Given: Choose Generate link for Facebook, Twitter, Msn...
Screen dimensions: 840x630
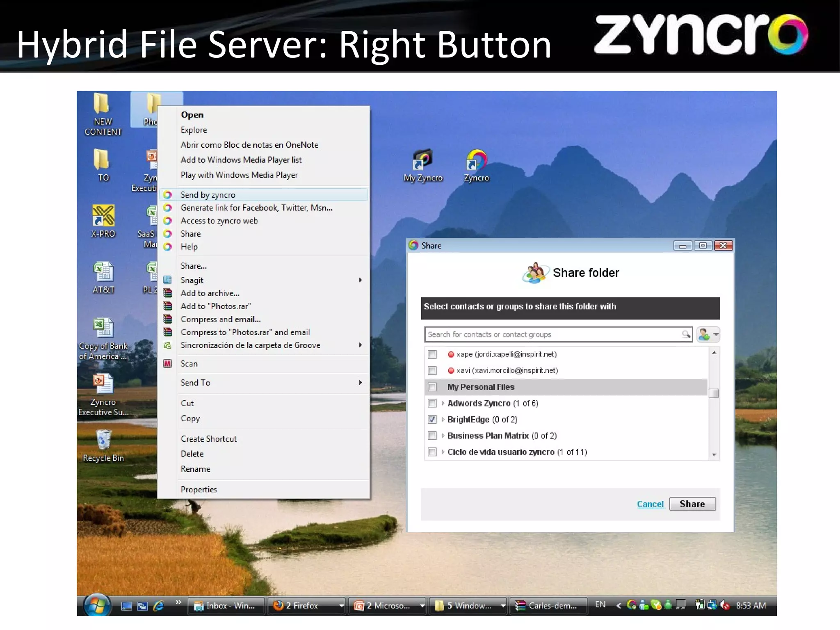Looking at the screenshot, I should pos(264,208).
